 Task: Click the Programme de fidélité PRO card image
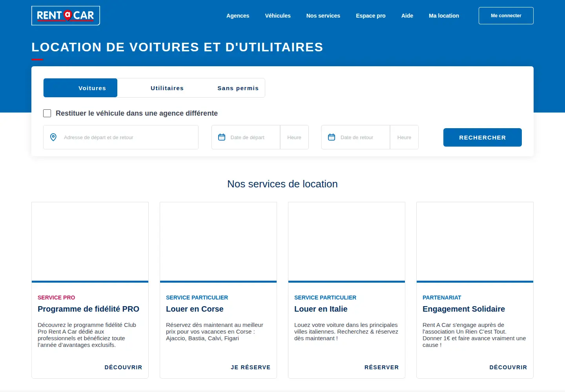click(x=90, y=241)
